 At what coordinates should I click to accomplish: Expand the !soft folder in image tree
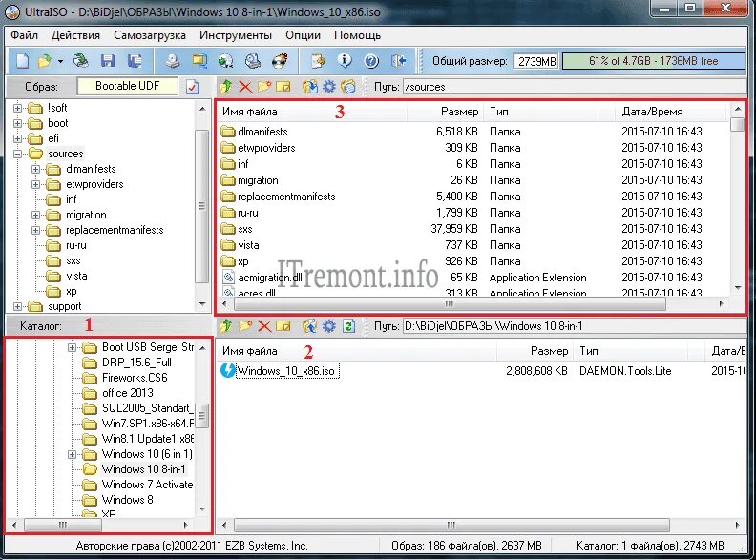click(x=17, y=108)
